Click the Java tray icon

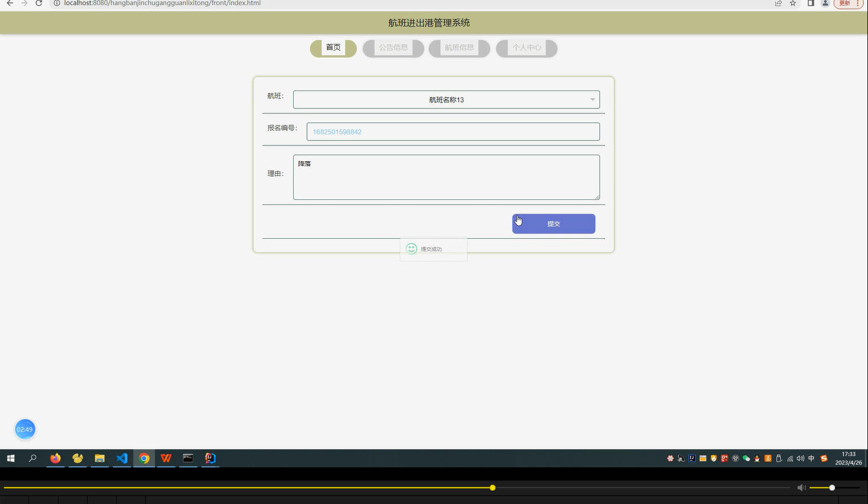768,458
